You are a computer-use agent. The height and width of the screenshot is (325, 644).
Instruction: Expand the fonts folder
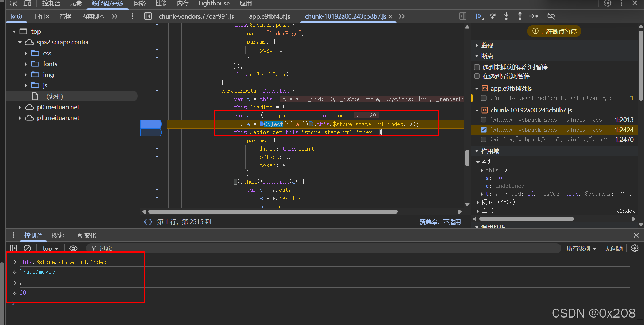[26, 64]
